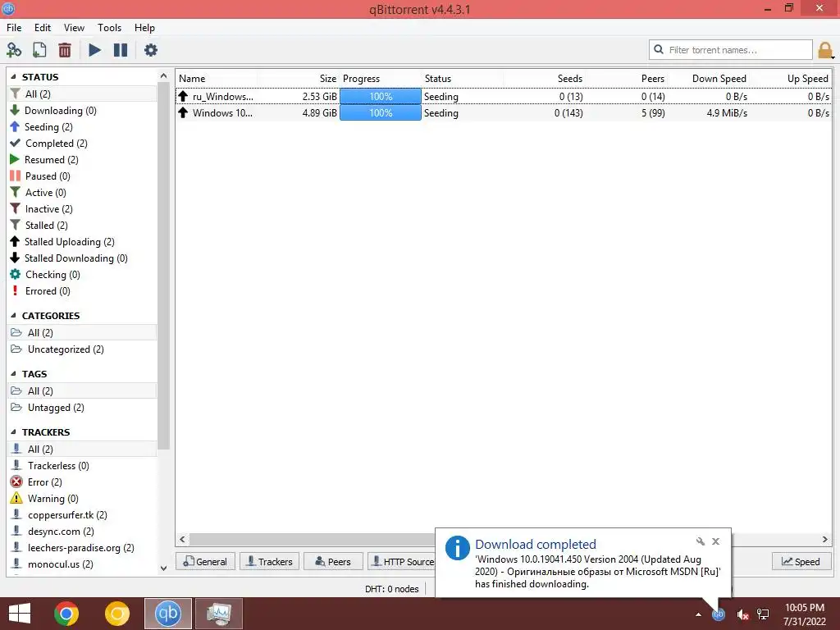Collapse the TAGS section

(14, 374)
